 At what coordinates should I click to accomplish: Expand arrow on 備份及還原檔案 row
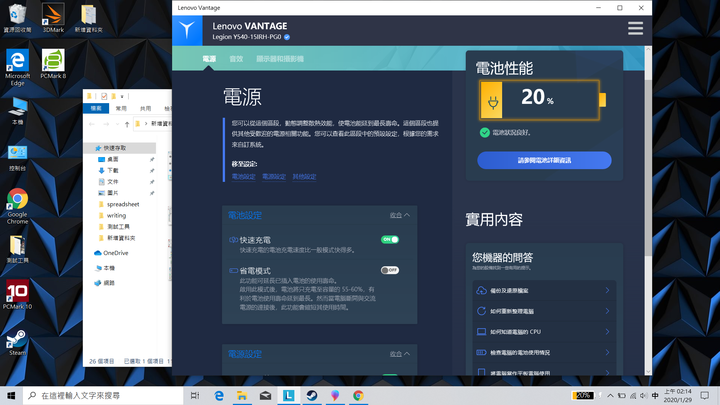607,290
